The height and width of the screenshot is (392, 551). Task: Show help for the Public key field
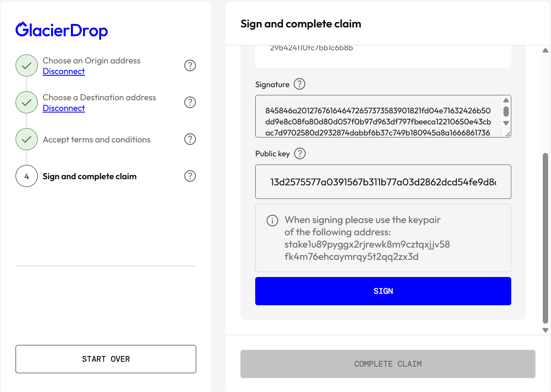click(300, 153)
